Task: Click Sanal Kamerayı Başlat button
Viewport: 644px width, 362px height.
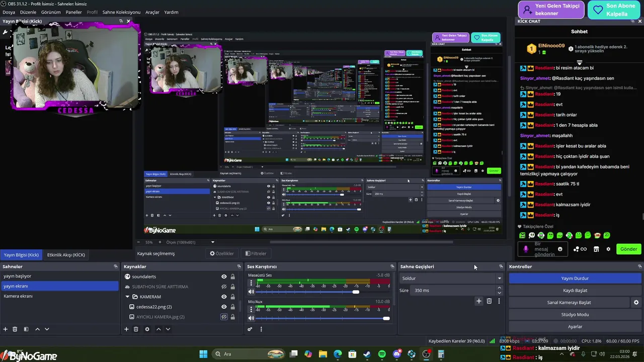Action: click(569, 303)
